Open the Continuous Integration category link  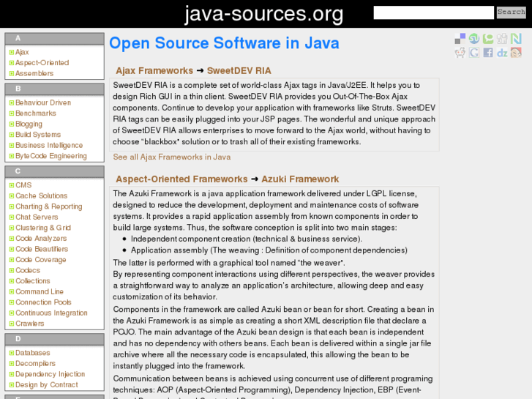pos(51,313)
